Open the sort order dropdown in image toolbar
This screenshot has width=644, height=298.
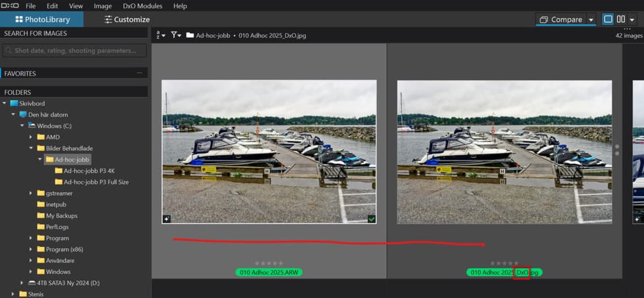tap(161, 35)
